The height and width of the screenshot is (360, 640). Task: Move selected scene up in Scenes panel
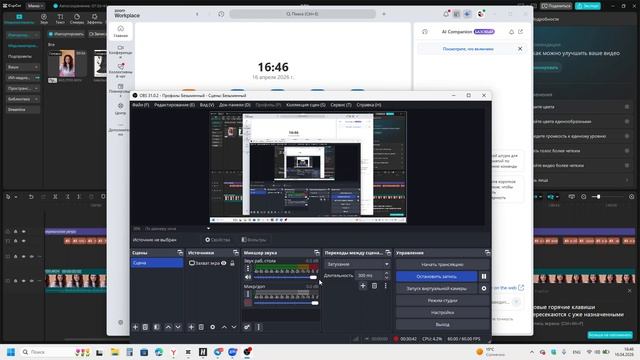point(168,327)
